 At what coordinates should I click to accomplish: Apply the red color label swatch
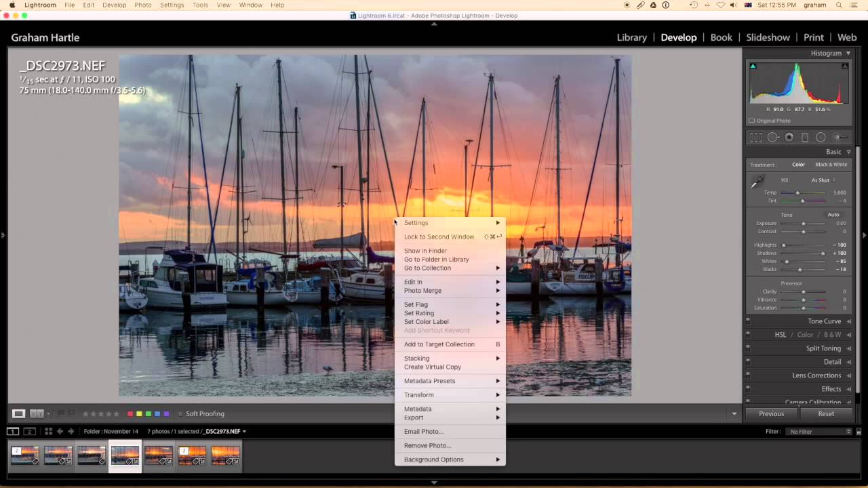[130, 414]
